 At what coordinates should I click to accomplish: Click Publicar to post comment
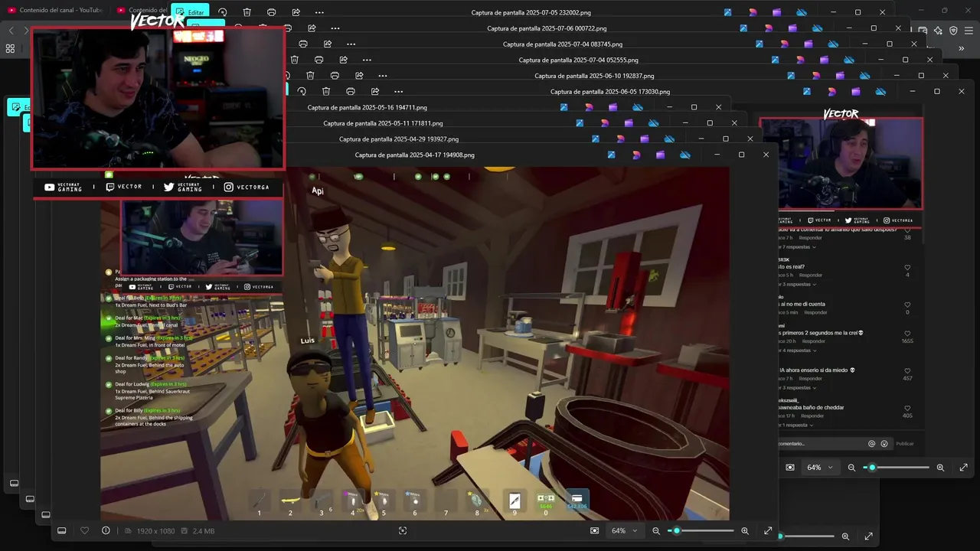[905, 444]
